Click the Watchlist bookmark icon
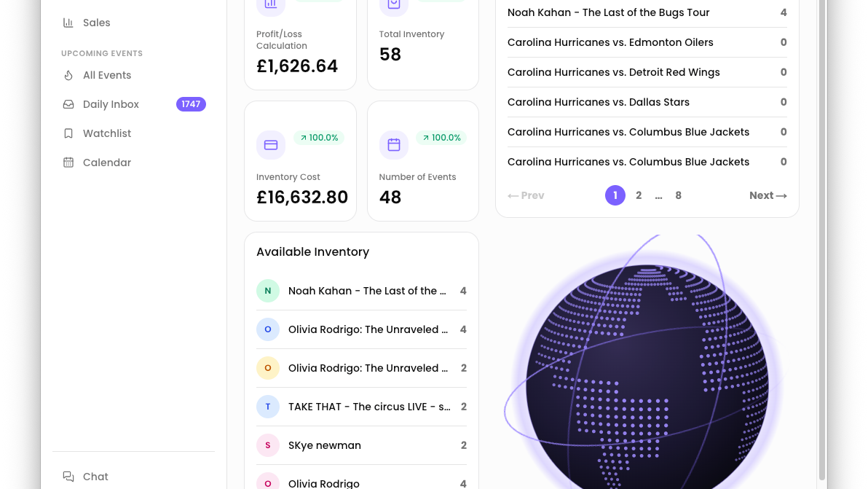Screen dimensions: 868x489 68,133
